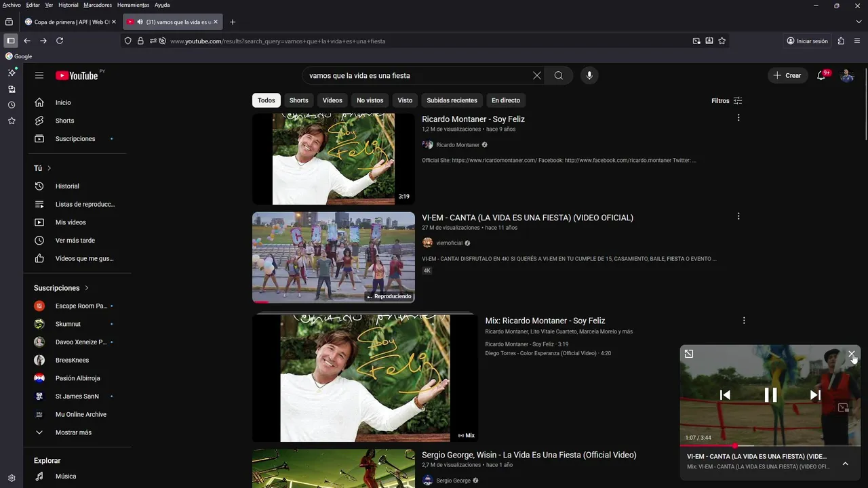Open the Firefox application hamburger menu

[858, 41]
